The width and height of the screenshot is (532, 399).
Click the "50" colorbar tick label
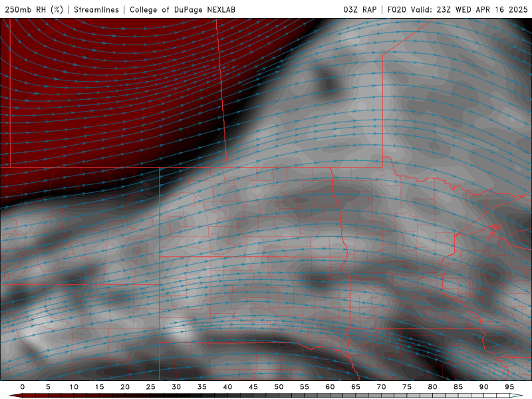(x=279, y=387)
